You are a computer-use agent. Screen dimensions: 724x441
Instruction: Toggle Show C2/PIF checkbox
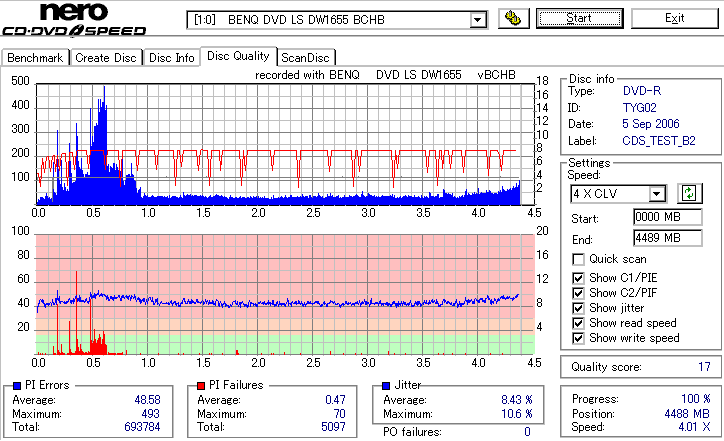pyautogui.click(x=578, y=293)
